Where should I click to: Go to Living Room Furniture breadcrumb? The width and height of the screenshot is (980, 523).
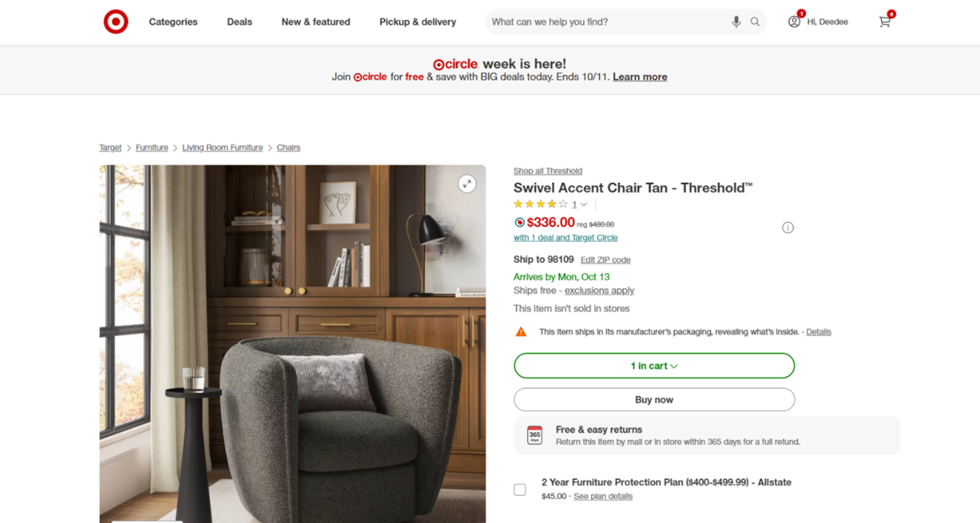(223, 148)
